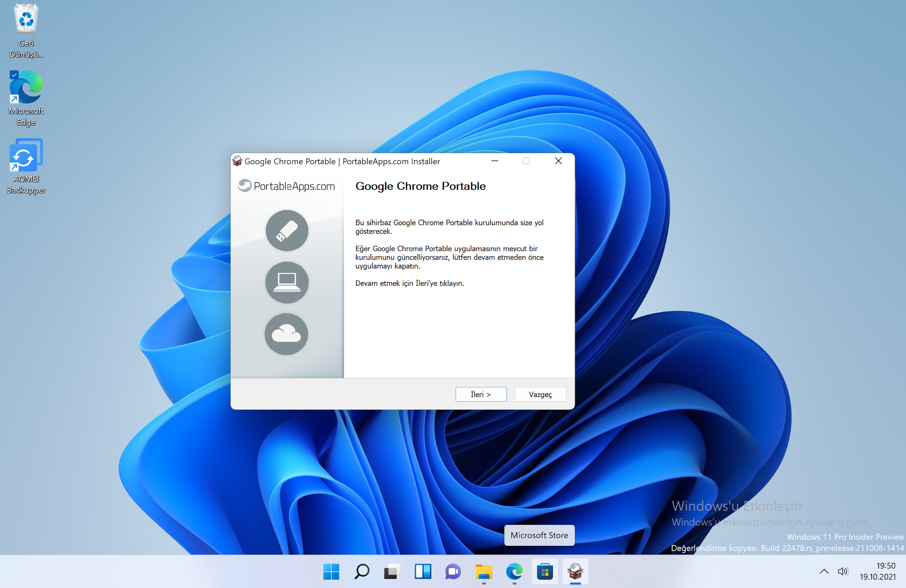The width and height of the screenshot is (906, 588).
Task: Click the PortableApps.com logo
Action: pyautogui.click(x=287, y=186)
